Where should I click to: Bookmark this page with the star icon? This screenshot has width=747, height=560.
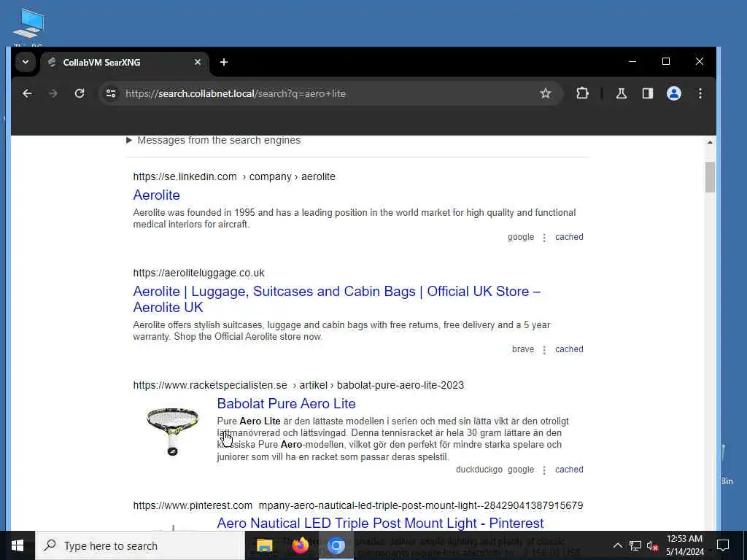click(x=546, y=93)
